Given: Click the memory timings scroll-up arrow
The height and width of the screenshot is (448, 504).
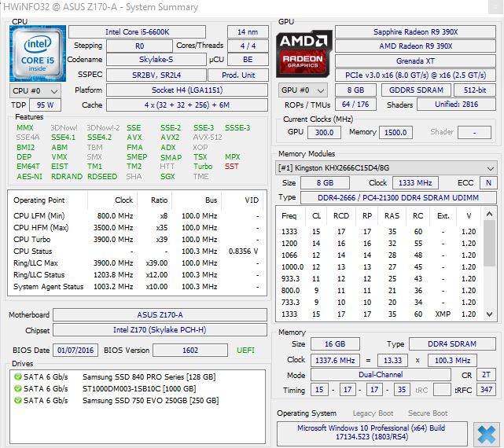Looking at the screenshot, I should 489,214.
